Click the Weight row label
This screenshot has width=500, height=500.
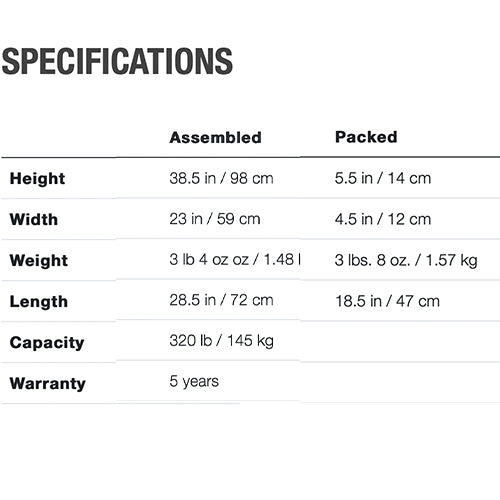click(39, 260)
